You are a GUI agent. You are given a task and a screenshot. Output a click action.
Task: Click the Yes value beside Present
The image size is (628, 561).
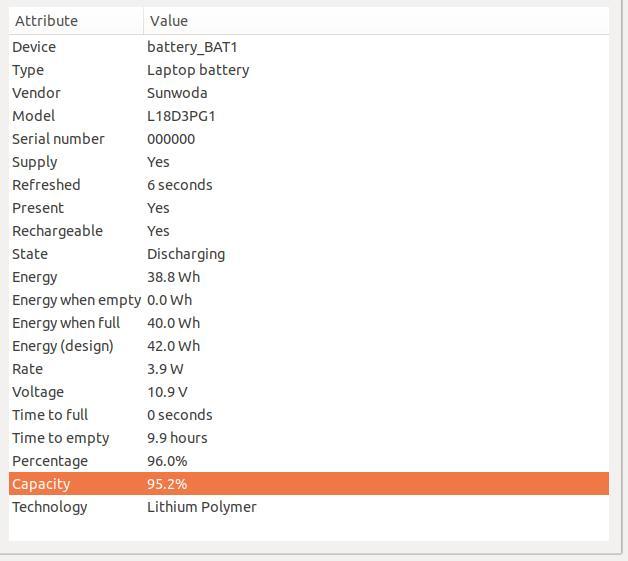[x=158, y=208]
